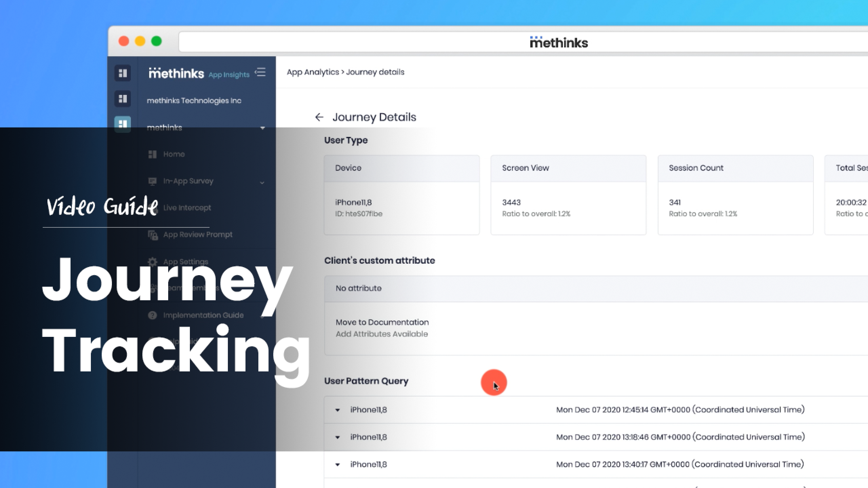Click the 3443 screen view value
Viewport: 868px width, 488px height.
(x=511, y=202)
